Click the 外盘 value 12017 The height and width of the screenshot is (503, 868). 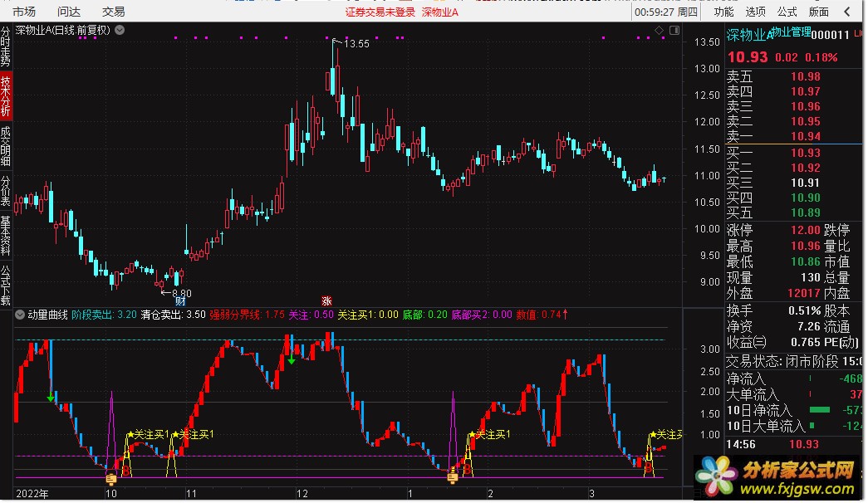coord(804,294)
